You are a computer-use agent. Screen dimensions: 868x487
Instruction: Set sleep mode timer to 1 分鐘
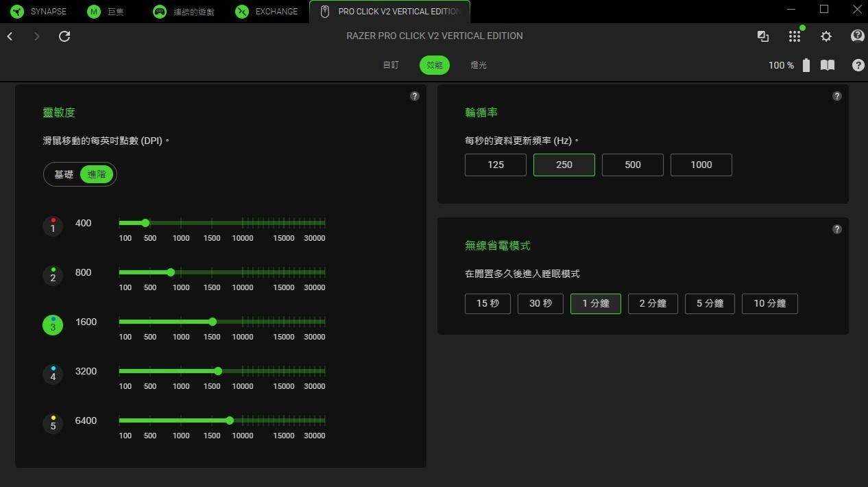[596, 304]
